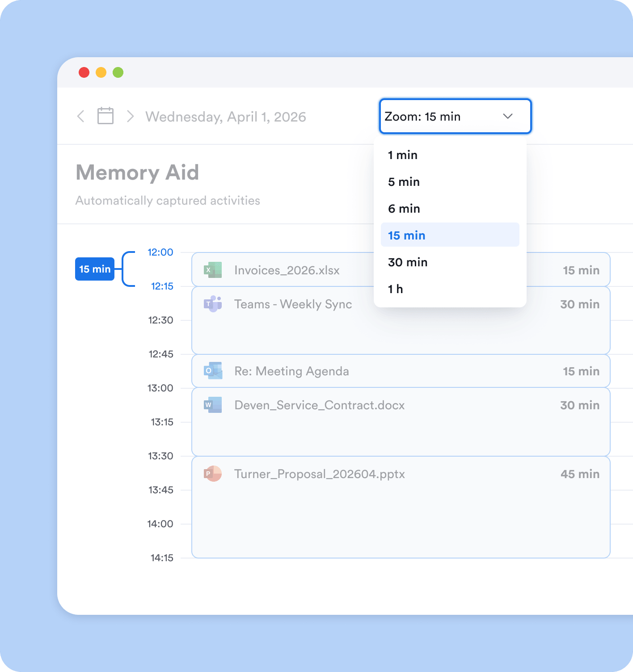Open the Deven_Service_Contract.docx activity
Image resolution: width=633 pixels, height=672 pixels.
click(x=401, y=422)
